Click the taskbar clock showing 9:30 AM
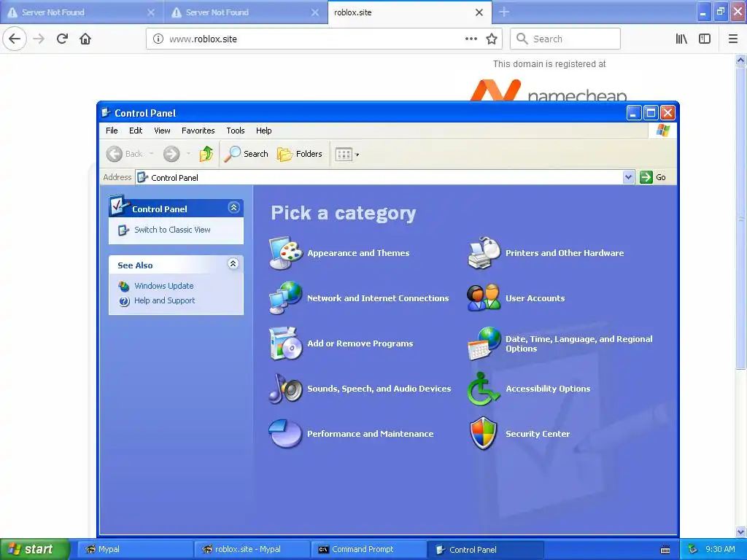747x560 pixels. tap(720, 549)
